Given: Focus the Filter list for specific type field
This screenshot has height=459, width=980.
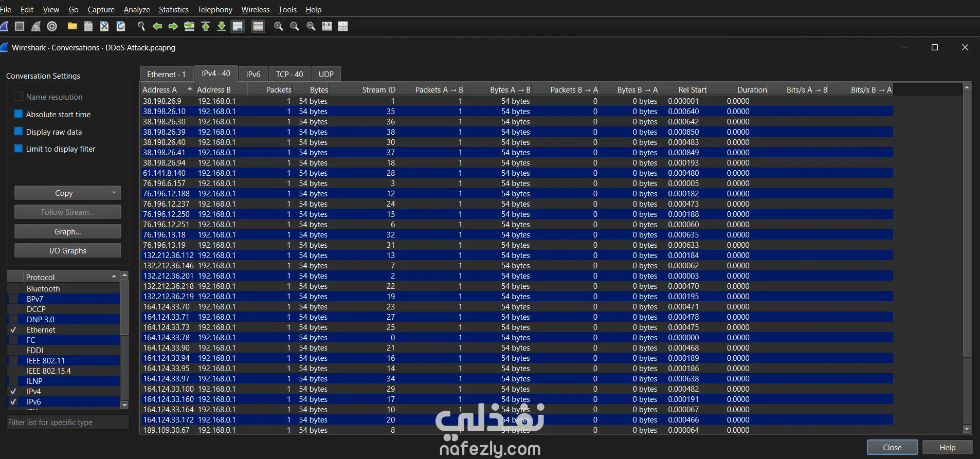Looking at the screenshot, I should point(67,422).
